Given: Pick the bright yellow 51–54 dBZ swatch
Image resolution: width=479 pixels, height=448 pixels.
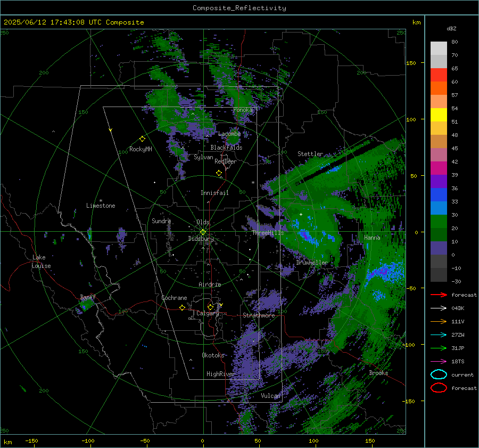Looking at the screenshot, I should pyautogui.click(x=439, y=115).
